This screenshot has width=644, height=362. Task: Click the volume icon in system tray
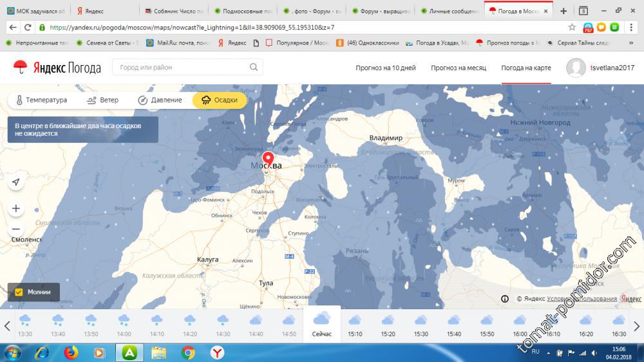(x=594, y=352)
